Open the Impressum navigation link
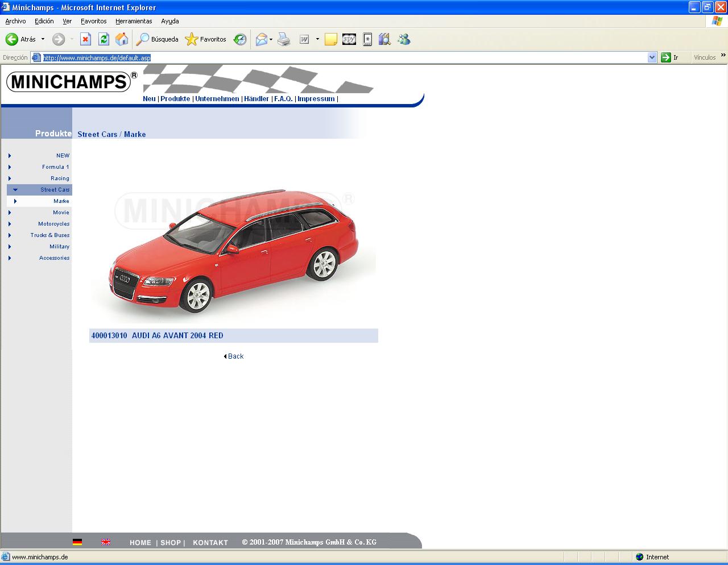Screen dimensions: 728x565 [316, 99]
